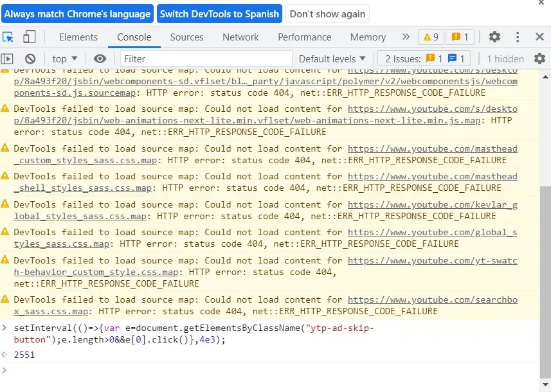Image resolution: width=551 pixels, height=392 pixels.
Task: Click the console vertical scrollbar thumb
Action: coord(545,282)
